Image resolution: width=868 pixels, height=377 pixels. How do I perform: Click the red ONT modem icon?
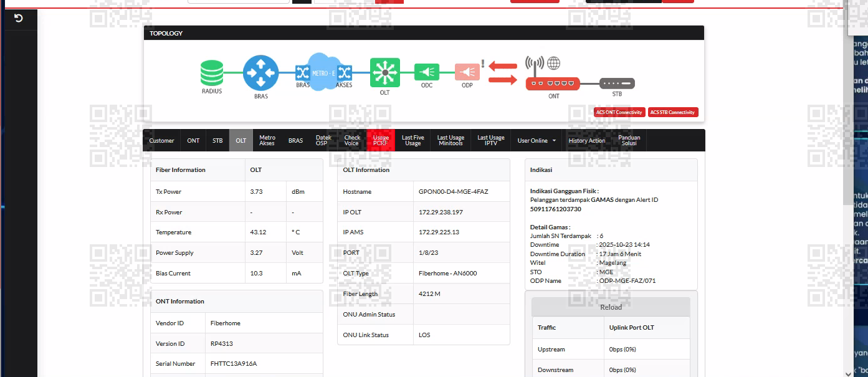553,84
